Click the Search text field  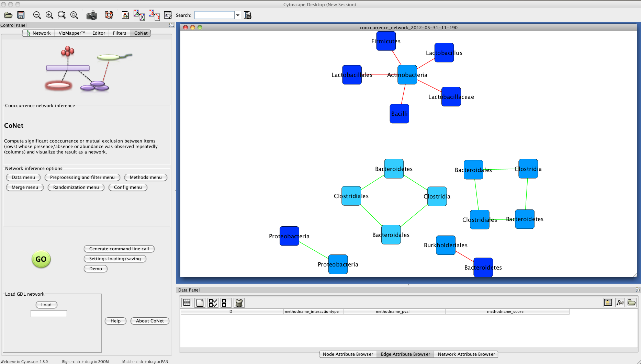click(x=214, y=15)
